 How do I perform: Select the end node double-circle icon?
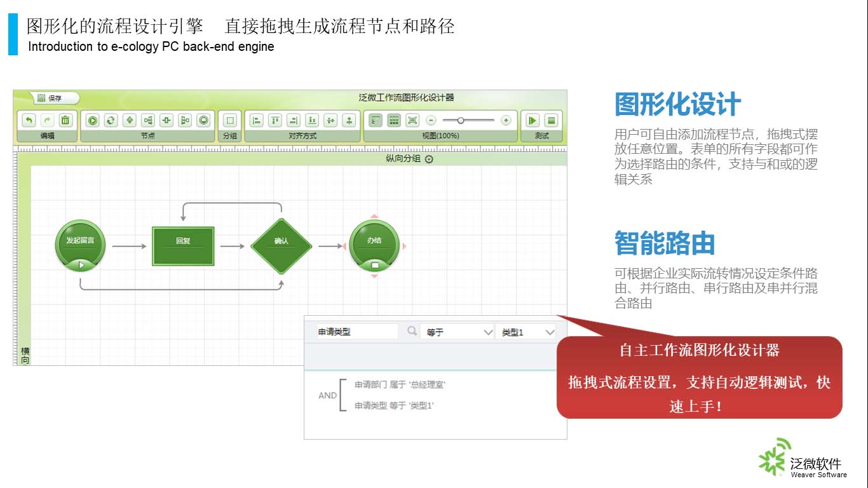[203, 120]
